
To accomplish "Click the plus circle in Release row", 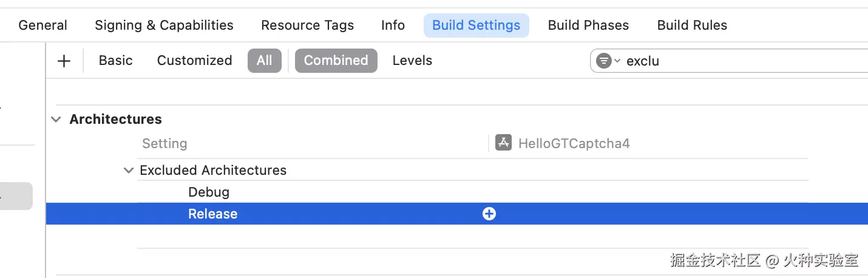I will pos(489,214).
